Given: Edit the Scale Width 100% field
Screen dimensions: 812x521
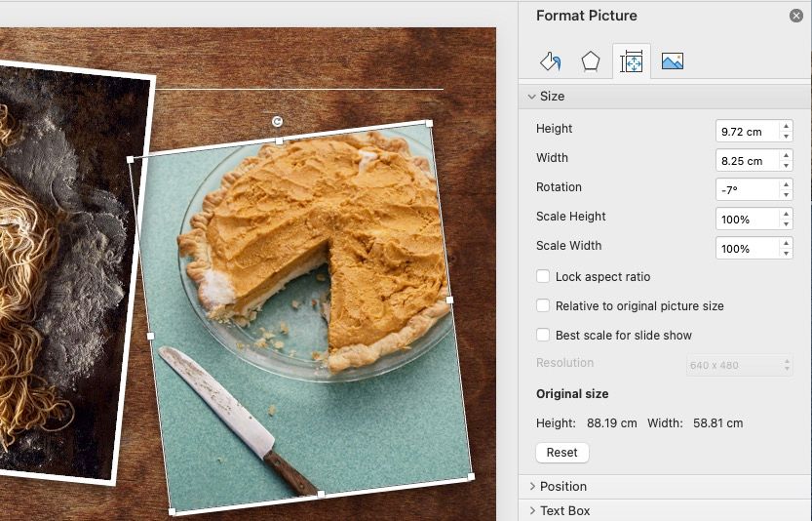Looking at the screenshot, I should point(748,249).
